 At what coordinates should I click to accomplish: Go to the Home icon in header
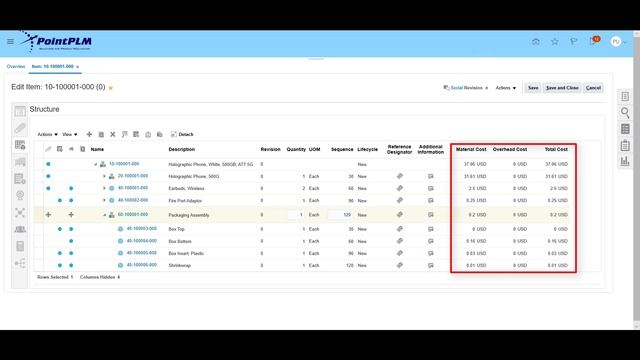[536, 42]
